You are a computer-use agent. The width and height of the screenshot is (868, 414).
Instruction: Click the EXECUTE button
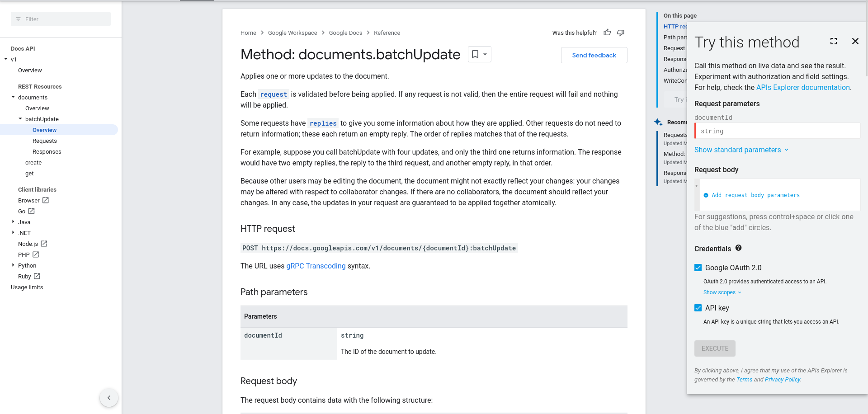tap(715, 348)
